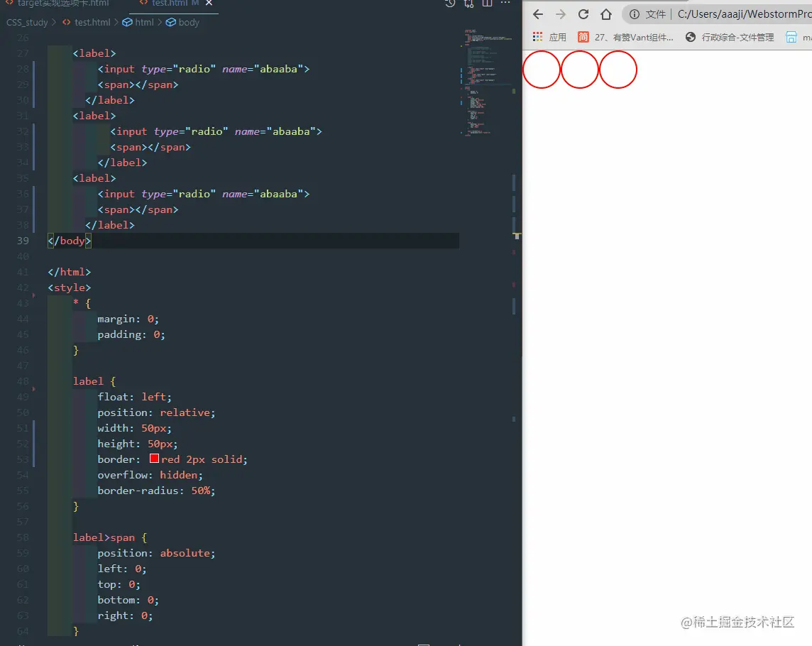Select the rightmost red circle radio
This screenshot has width=812, height=646.
tap(618, 70)
